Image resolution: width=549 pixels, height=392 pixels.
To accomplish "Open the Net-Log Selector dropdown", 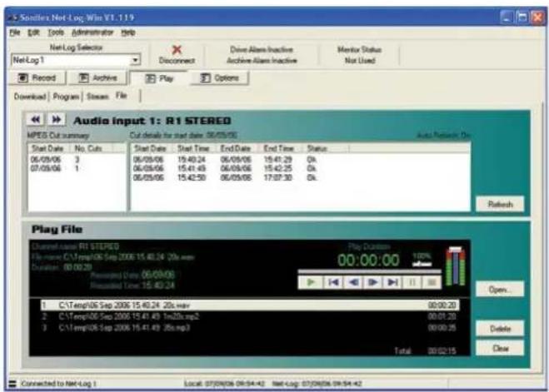I will pyautogui.click(x=135, y=60).
